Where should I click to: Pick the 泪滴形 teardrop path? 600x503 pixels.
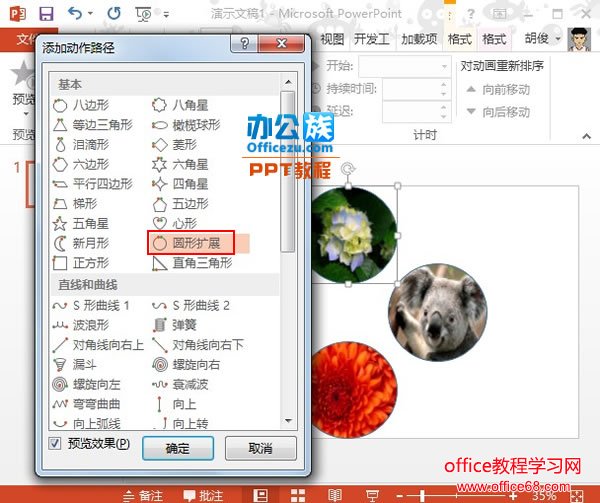pyautogui.click(x=81, y=145)
